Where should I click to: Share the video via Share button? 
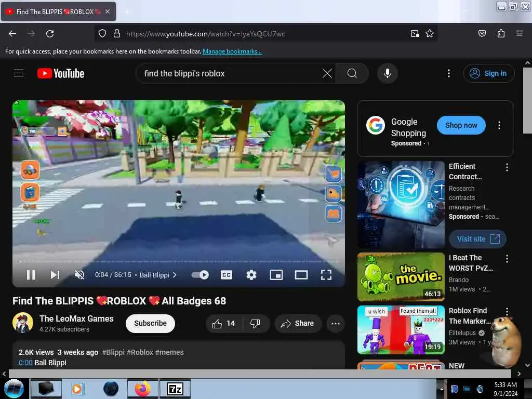[298, 324]
